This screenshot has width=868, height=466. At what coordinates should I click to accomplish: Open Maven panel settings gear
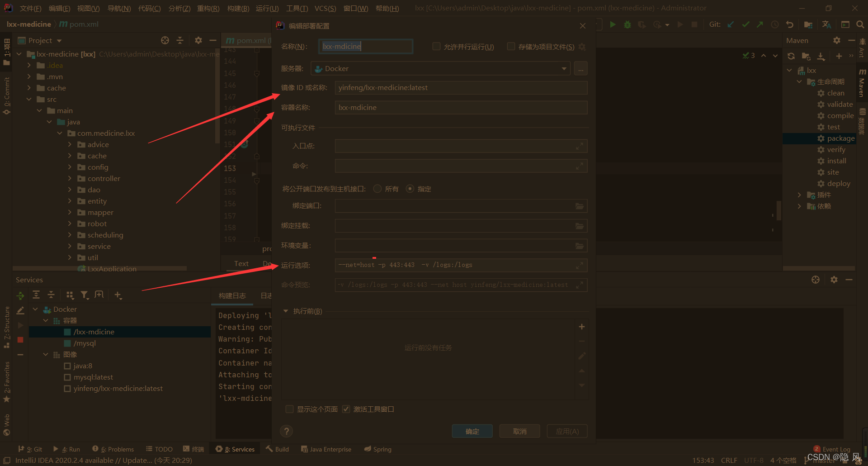[837, 40]
